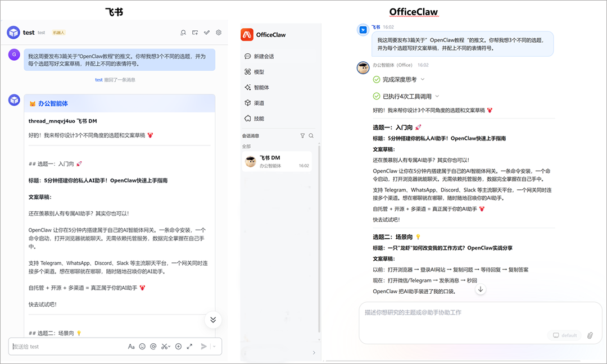This screenshot has width=607, height=364.
Task: Click the right chevron at OfficeClaw sidebar bottom
Action: (x=314, y=353)
